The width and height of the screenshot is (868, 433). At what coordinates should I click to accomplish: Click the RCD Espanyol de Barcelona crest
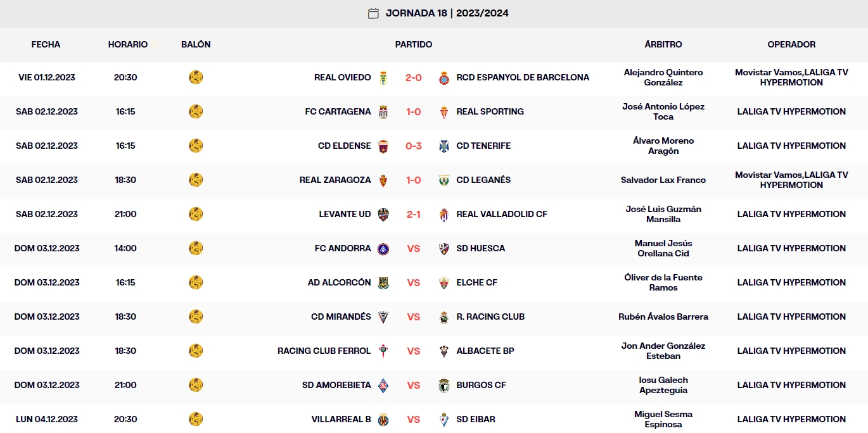(x=442, y=77)
